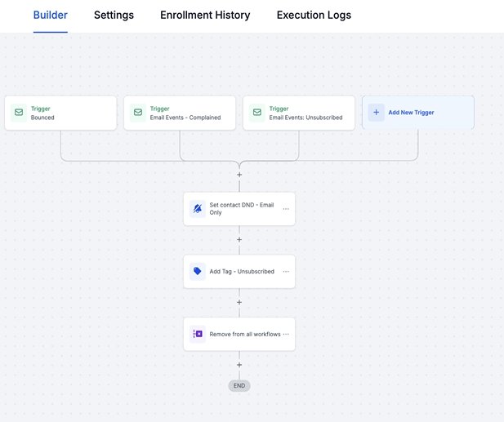The image size is (504, 422).
Task: Click the Email Events Complained envelope icon
Action: (x=138, y=113)
